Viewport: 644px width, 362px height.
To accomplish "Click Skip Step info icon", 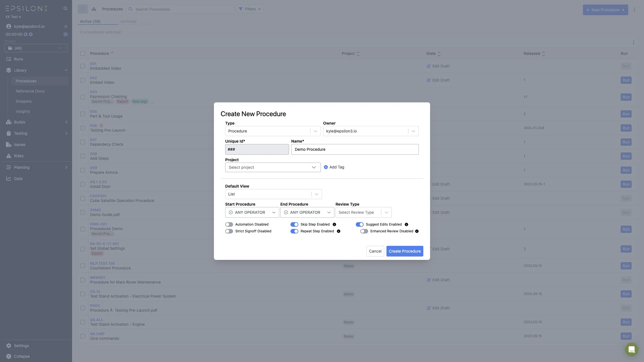I will click(334, 224).
